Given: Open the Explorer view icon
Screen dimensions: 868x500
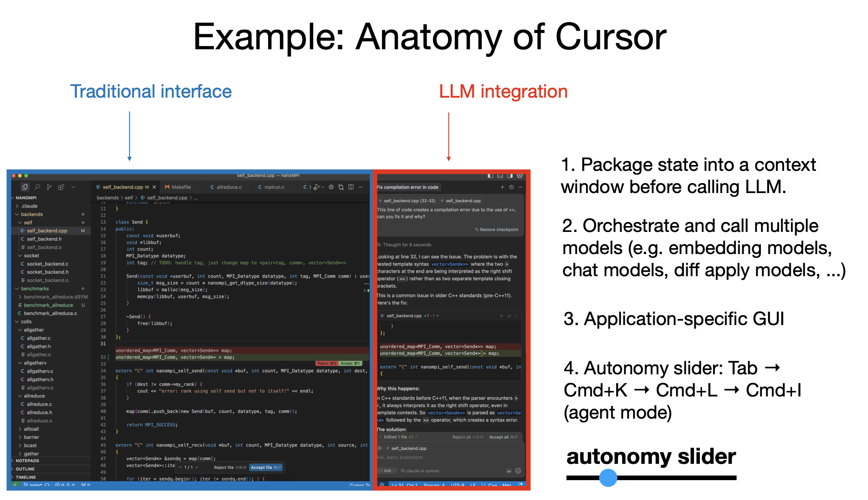Looking at the screenshot, I should [25, 187].
